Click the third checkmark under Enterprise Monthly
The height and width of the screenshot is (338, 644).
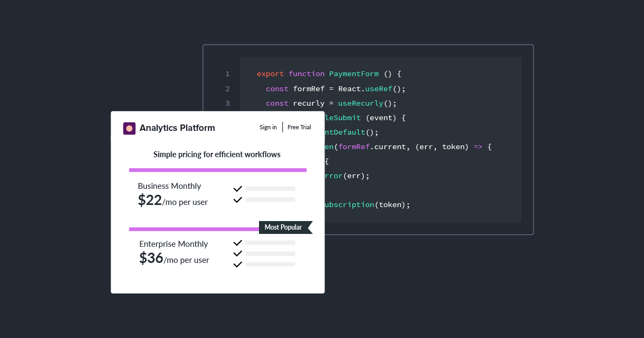pos(238,264)
